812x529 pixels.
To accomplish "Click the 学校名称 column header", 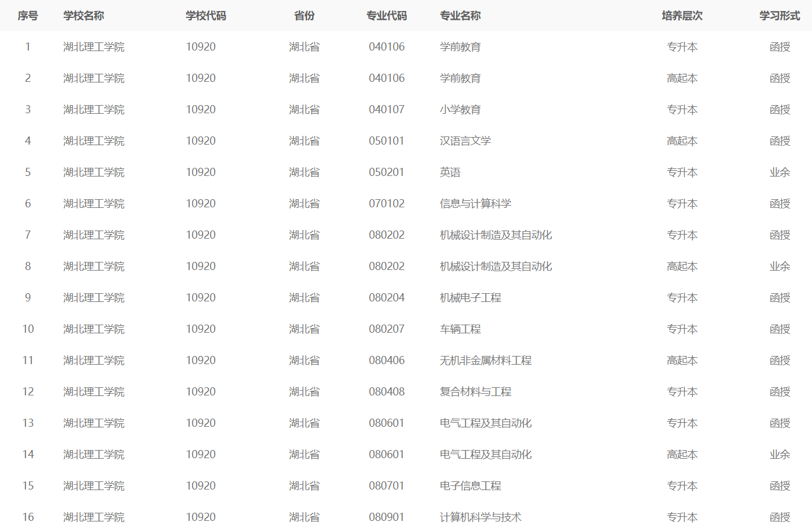I will coord(84,16).
